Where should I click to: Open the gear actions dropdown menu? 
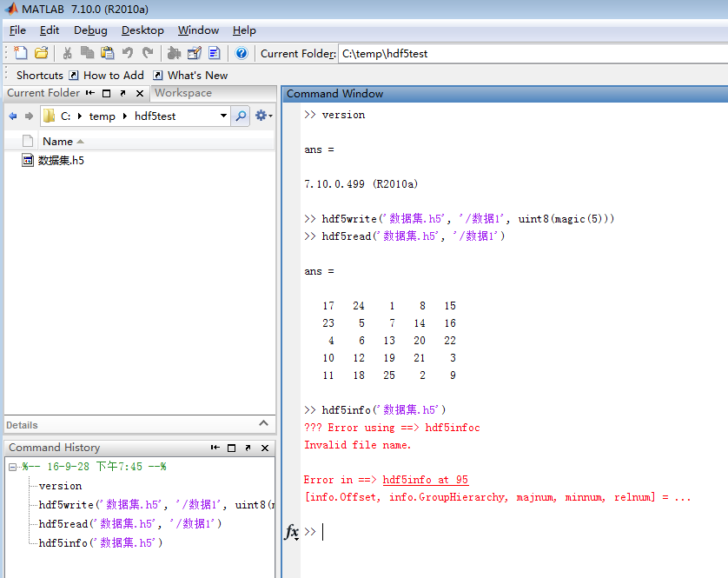pos(263,116)
